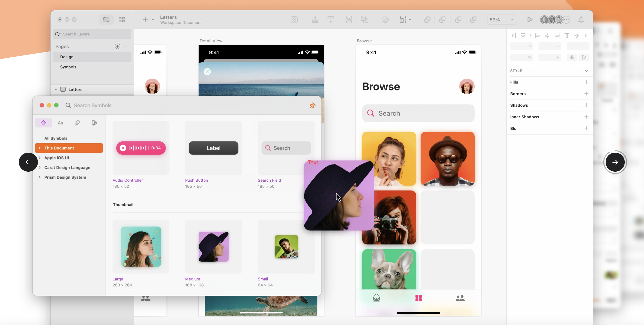Image resolution: width=644 pixels, height=325 pixels.
Task: Open the 89% zoom dropdown
Action: (501, 20)
